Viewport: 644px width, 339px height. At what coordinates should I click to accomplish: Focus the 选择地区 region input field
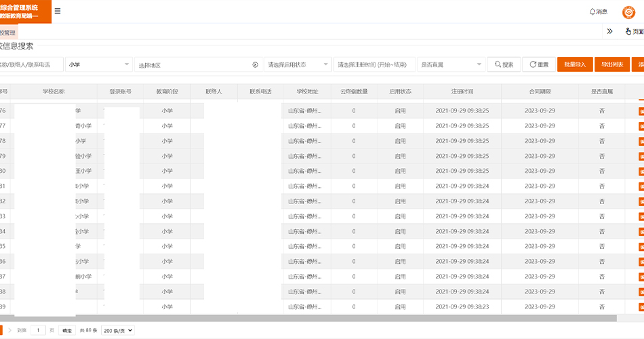pyautogui.click(x=193, y=65)
